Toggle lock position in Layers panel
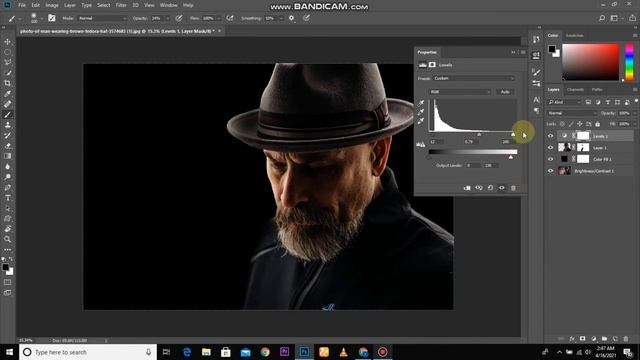Image resolution: width=640 pixels, height=360 pixels. (x=580, y=124)
